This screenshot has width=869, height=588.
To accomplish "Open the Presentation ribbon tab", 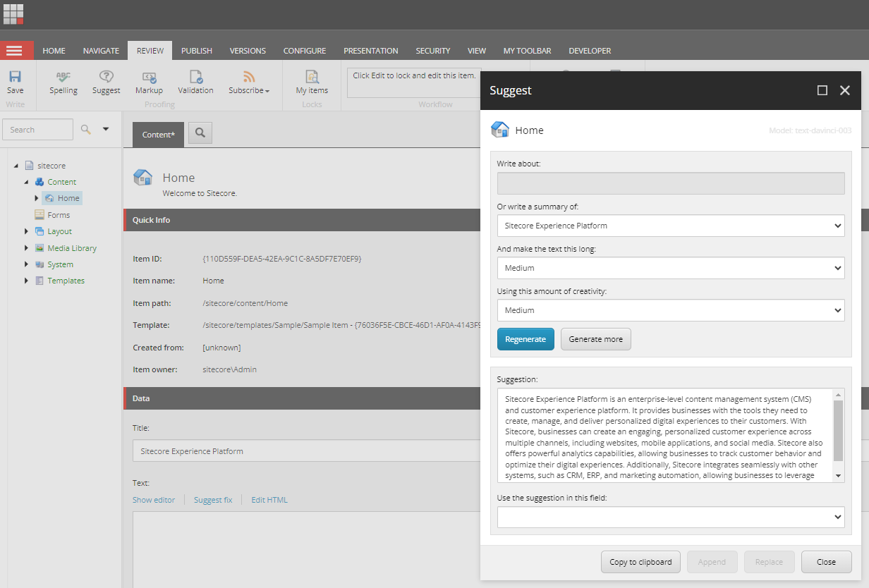I will [x=370, y=51].
